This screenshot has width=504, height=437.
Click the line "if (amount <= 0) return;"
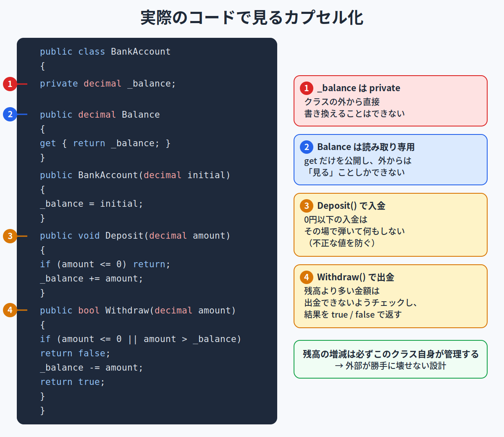[x=105, y=264]
